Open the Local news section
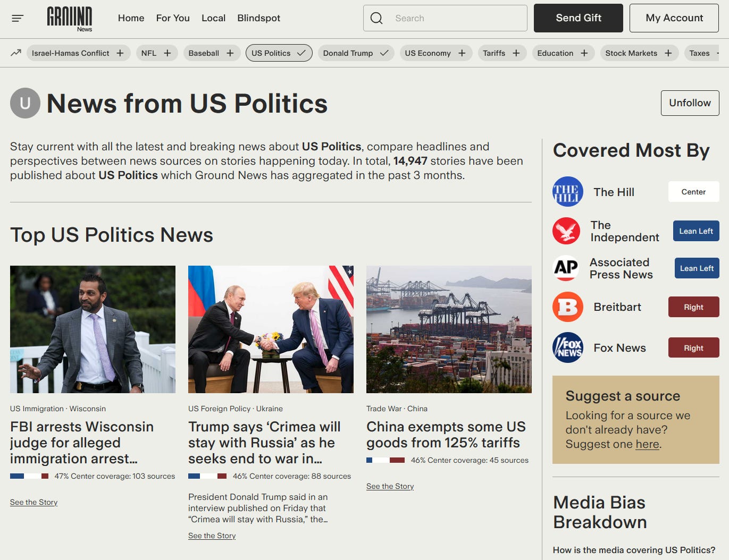Viewport: 729px width, 560px height. pos(213,18)
